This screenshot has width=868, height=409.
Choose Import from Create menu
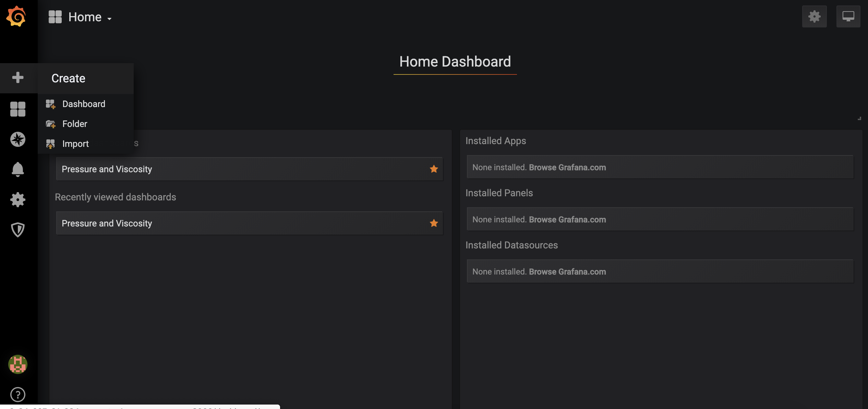75,144
